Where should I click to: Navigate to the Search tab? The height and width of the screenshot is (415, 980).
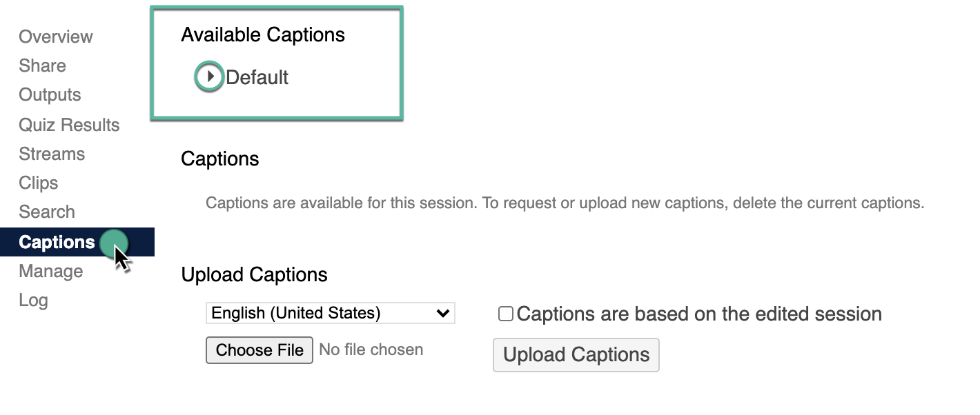[x=47, y=212]
